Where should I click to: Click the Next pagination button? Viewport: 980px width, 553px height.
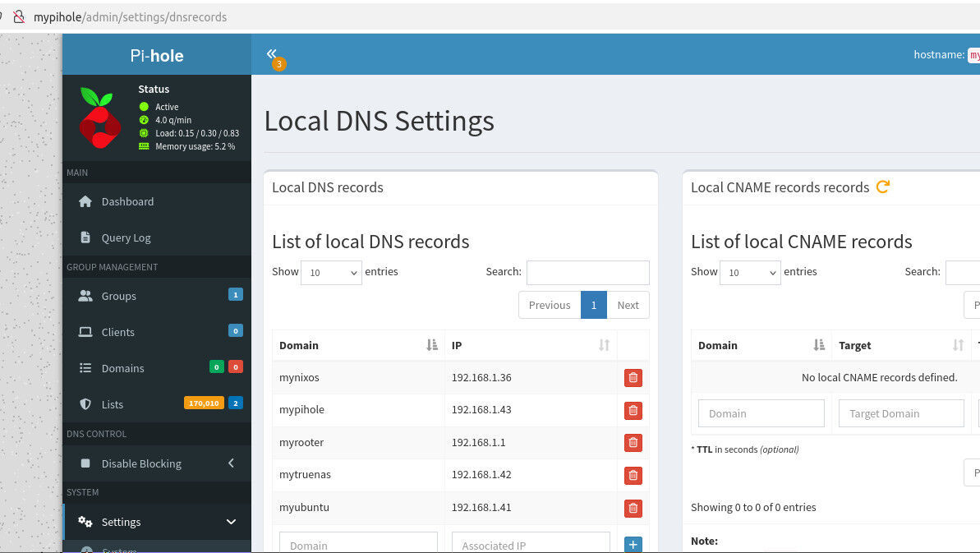[x=628, y=305]
